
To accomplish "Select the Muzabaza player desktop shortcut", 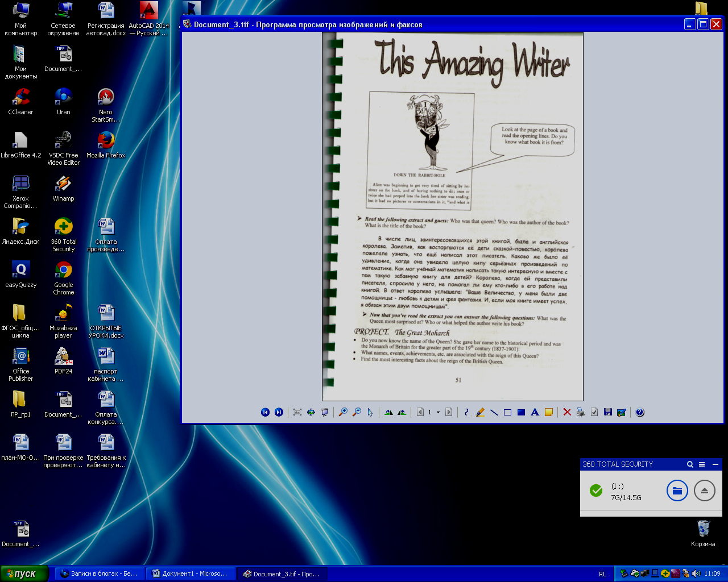I will point(63,322).
